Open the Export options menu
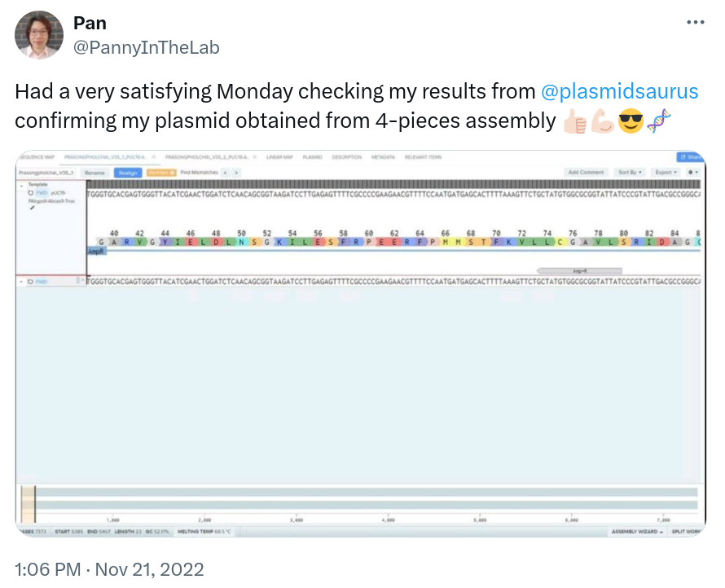The width and height of the screenshot is (725, 588). (666, 173)
